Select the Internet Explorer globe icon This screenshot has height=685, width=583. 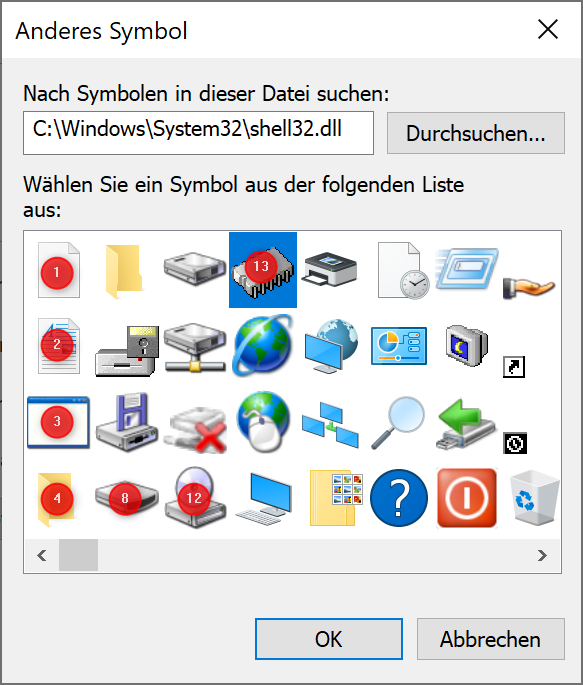click(263, 345)
